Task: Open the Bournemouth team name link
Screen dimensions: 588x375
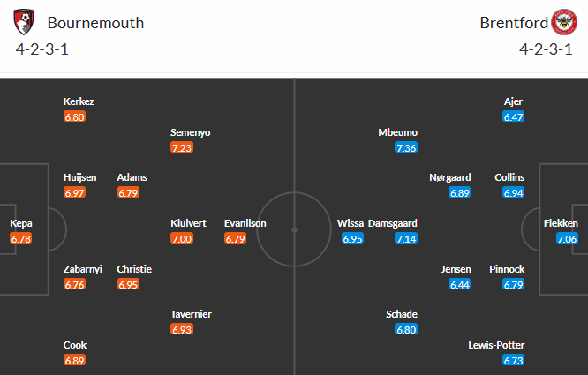Action: tap(95, 22)
